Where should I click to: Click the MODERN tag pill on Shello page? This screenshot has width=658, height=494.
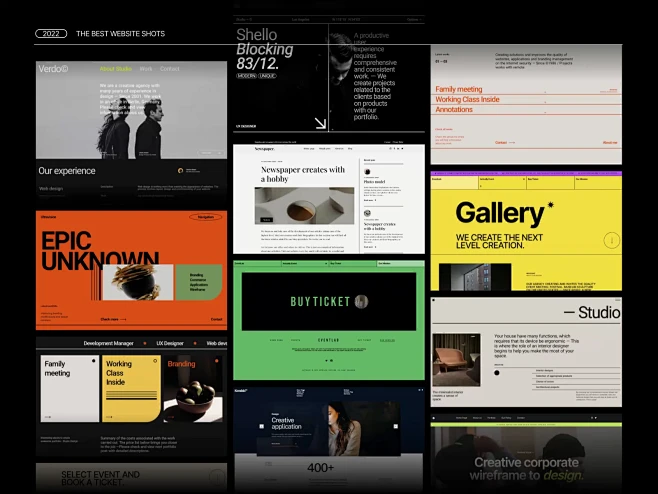pyautogui.click(x=246, y=75)
